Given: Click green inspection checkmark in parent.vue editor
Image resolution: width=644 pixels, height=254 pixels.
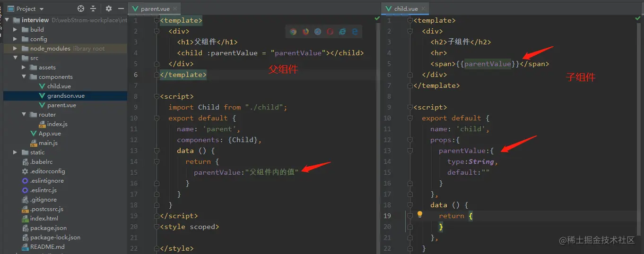Looking at the screenshot, I should pyautogui.click(x=377, y=18).
